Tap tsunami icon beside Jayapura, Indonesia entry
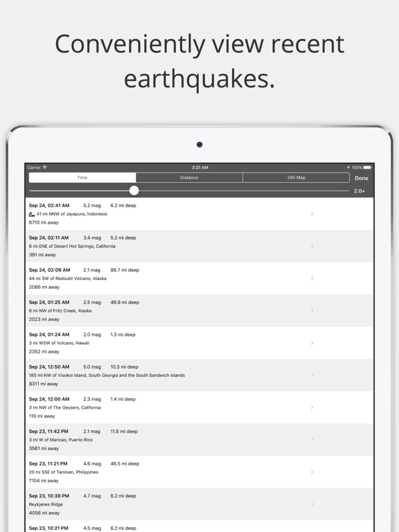 tap(32, 214)
